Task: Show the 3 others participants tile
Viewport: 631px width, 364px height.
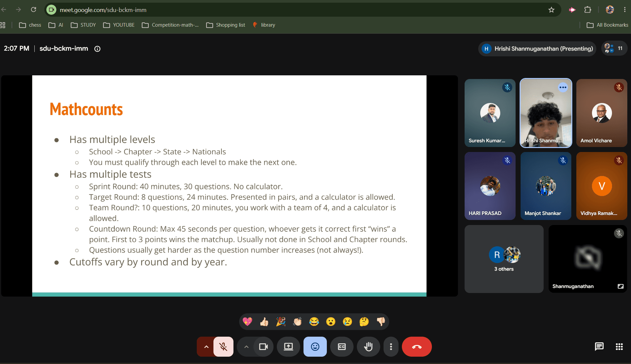Action: 504,259
